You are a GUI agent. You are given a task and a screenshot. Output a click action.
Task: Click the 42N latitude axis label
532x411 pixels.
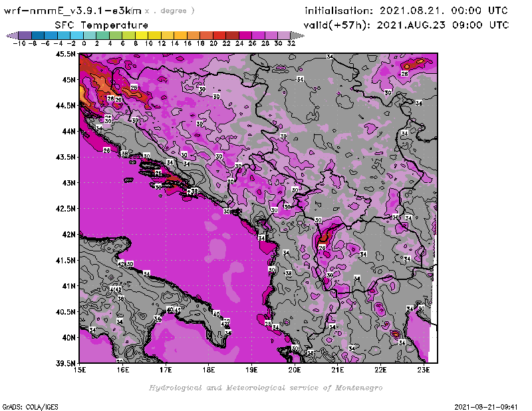coord(68,234)
